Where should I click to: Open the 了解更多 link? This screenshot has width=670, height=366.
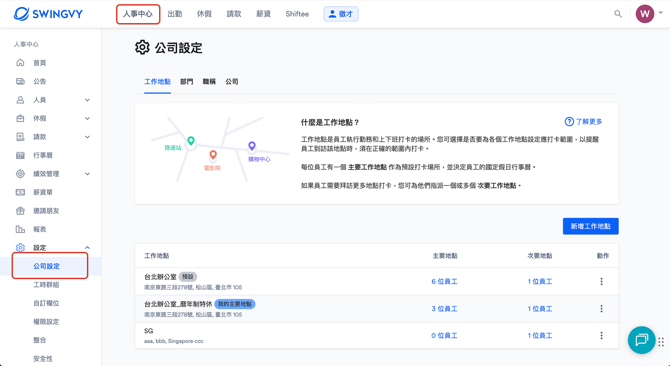(589, 122)
